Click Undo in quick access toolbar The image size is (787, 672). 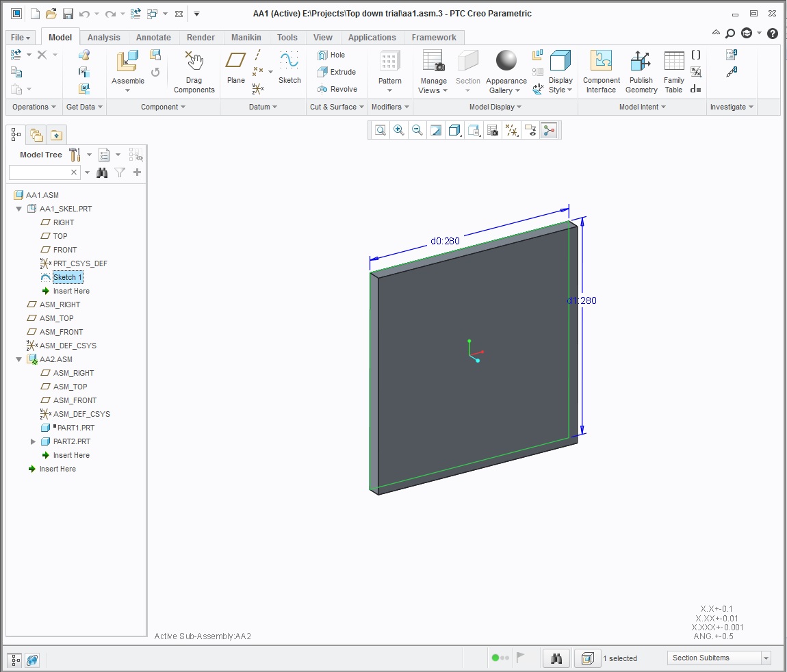click(x=84, y=14)
